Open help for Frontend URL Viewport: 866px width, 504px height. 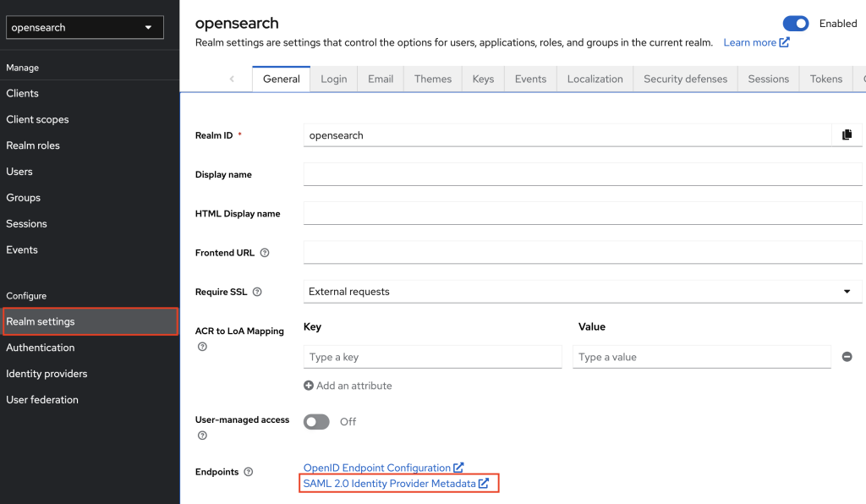(265, 253)
